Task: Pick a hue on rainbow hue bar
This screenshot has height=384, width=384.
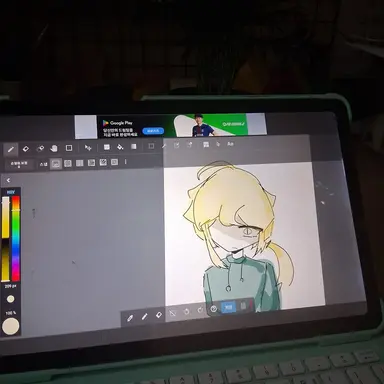Action: click(x=16, y=239)
